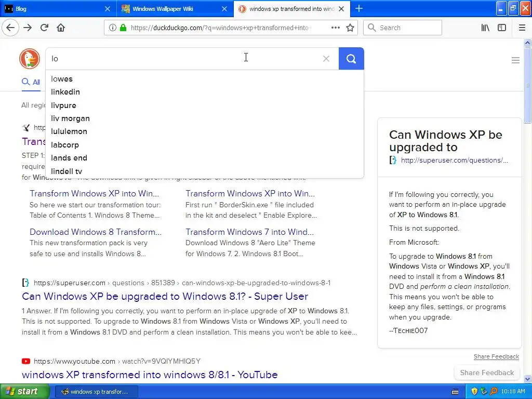Choose the lowes suggestion
This screenshot has height=399, width=532.
pyautogui.click(x=205, y=79)
